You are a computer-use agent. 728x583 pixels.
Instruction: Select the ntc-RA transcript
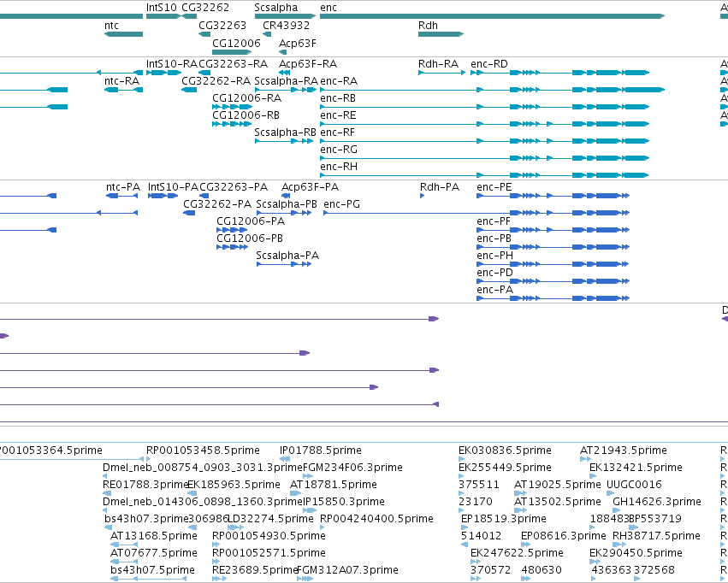coord(123,90)
